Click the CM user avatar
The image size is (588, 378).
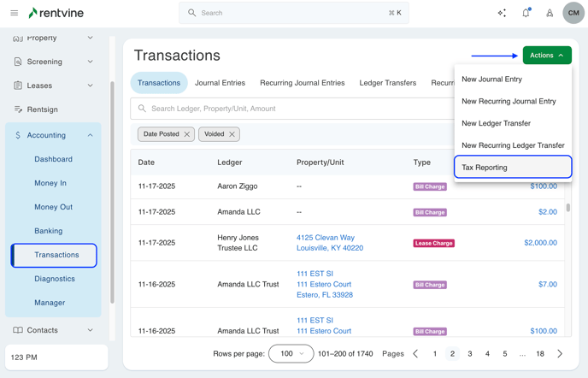pyautogui.click(x=573, y=13)
